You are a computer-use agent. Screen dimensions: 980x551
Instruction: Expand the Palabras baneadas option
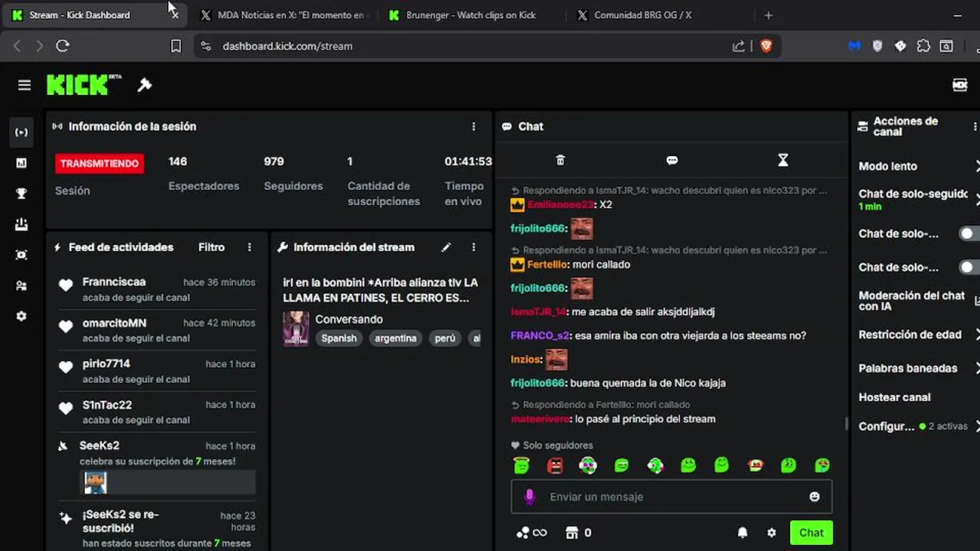[917, 368]
